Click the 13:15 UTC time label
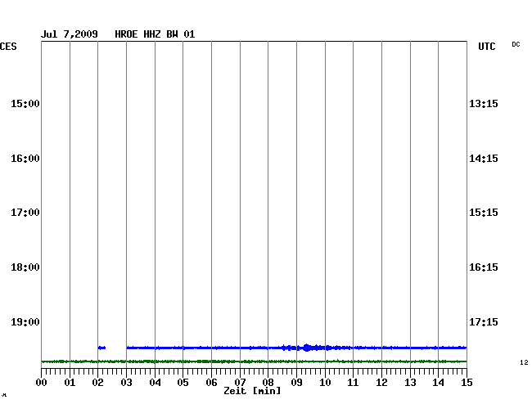Viewport: 532px width, 404px height. [x=484, y=103]
